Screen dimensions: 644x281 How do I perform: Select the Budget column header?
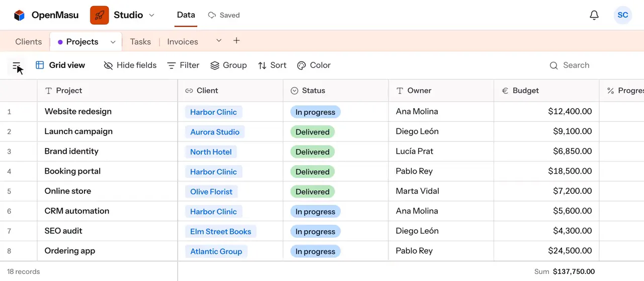pos(547,91)
